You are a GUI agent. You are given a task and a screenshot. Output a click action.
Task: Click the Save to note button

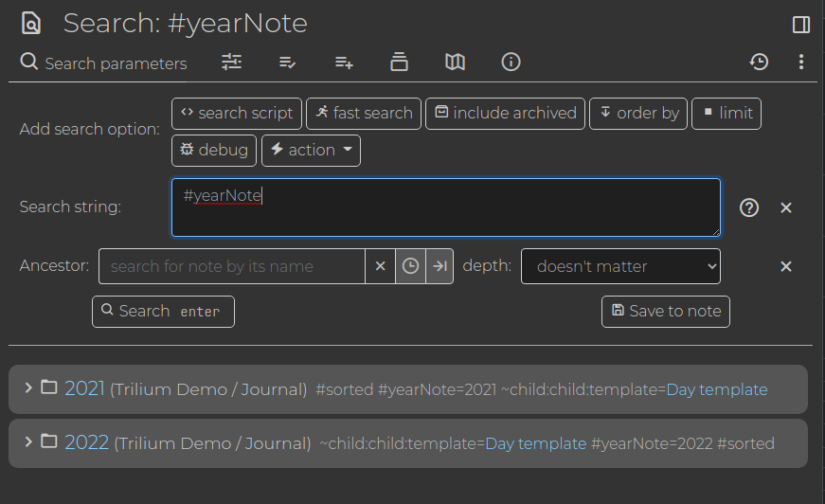[x=666, y=312]
